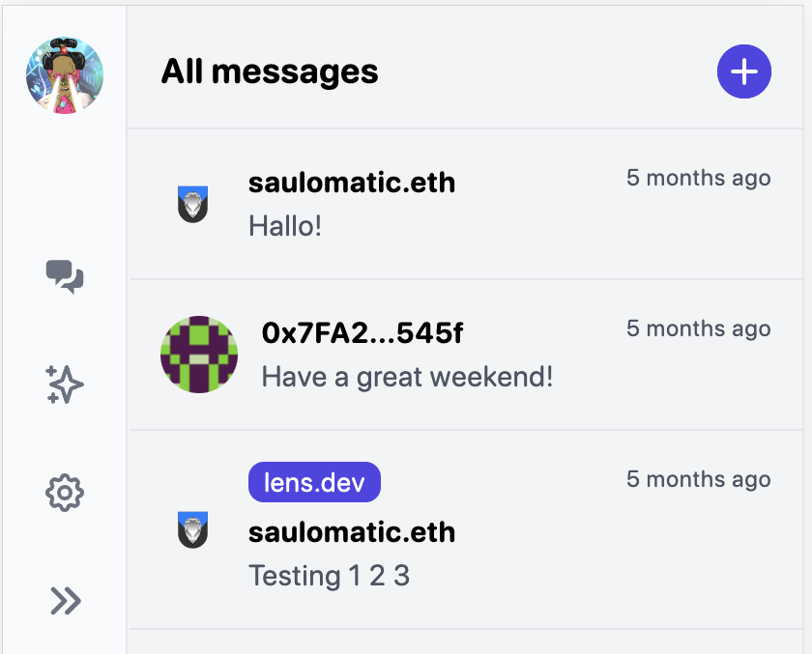Click the "All messages" heading
812x654 pixels.
coord(270,71)
